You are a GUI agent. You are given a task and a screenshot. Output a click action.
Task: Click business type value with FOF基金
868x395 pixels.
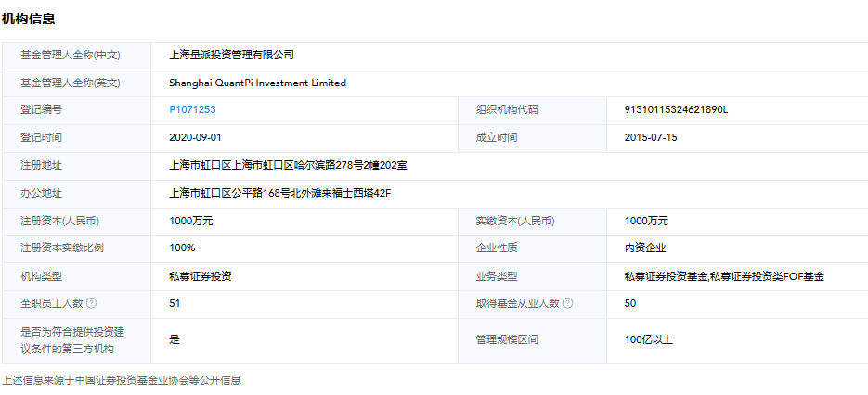pyautogui.click(x=724, y=275)
